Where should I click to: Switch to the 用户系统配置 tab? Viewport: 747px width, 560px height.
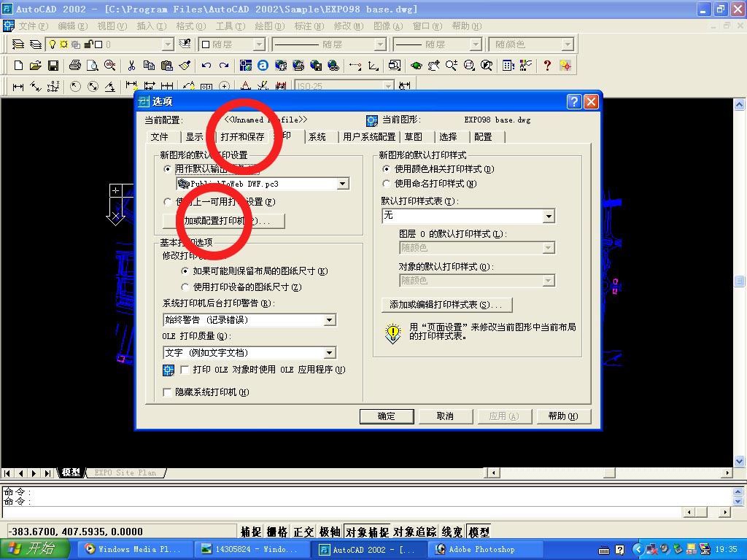tap(369, 136)
